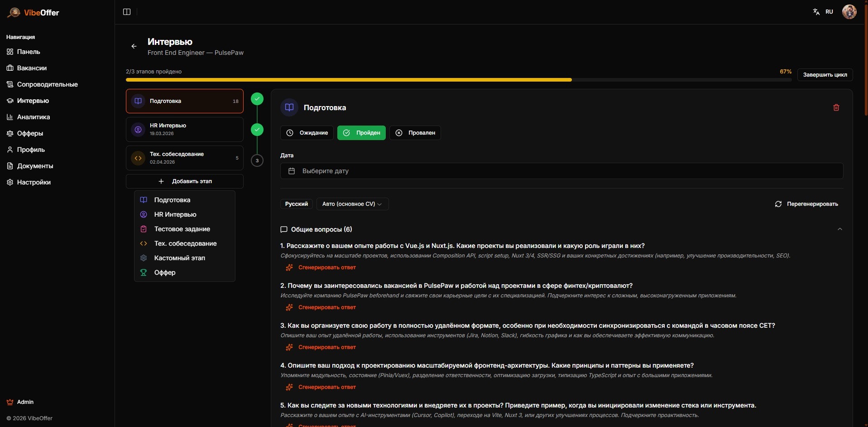Open Панель in the navigation
The image size is (868, 427).
[29, 52]
